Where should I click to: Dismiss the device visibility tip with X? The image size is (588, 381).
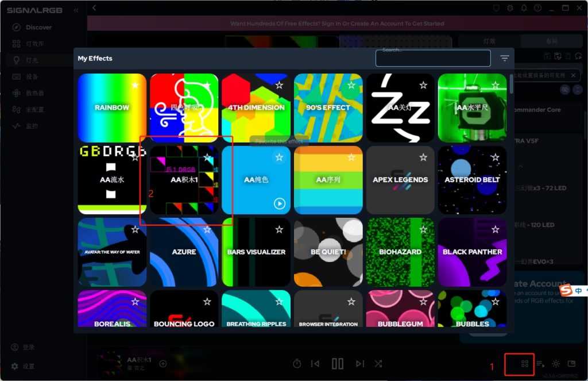(x=573, y=75)
